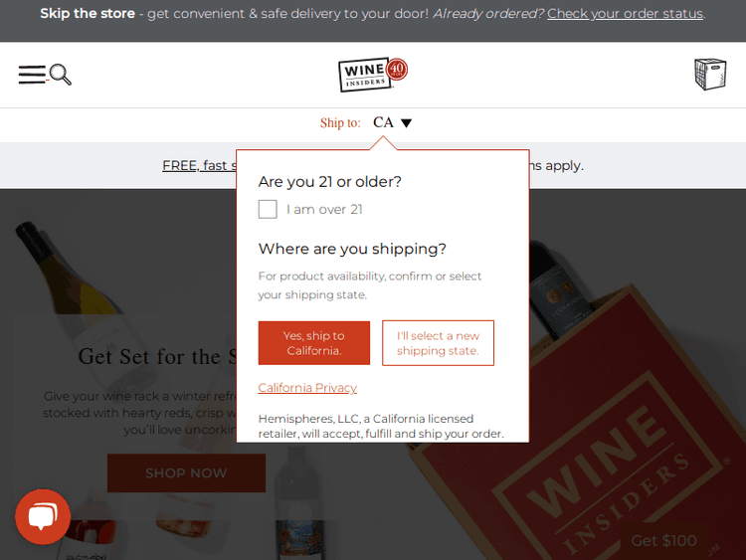Screen dimensions: 746x560
Task: Click the Wine Insiders logo
Action: click(x=373, y=75)
